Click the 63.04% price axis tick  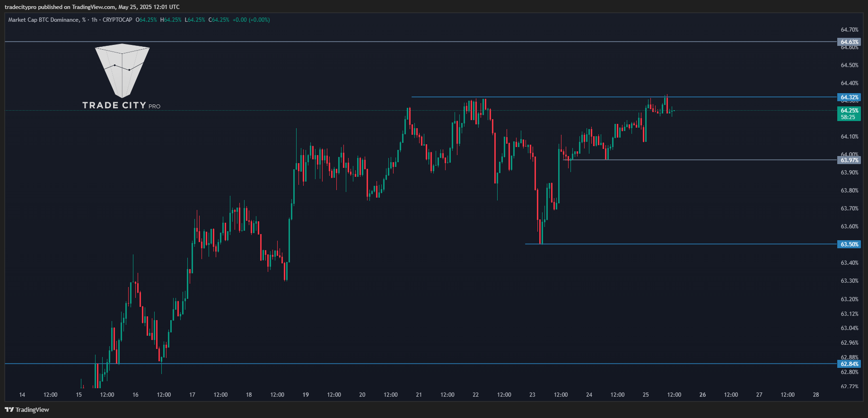click(850, 328)
